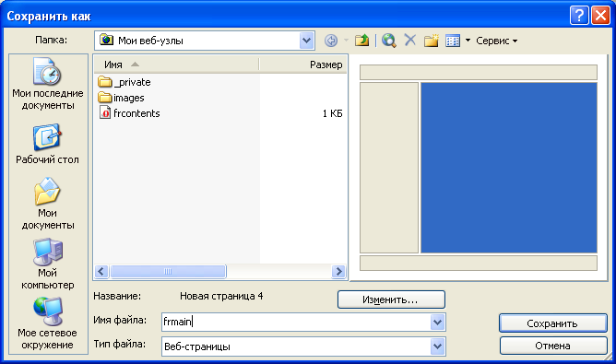Sort by the Имя column header
This screenshot has width=616, height=364.
176,65
